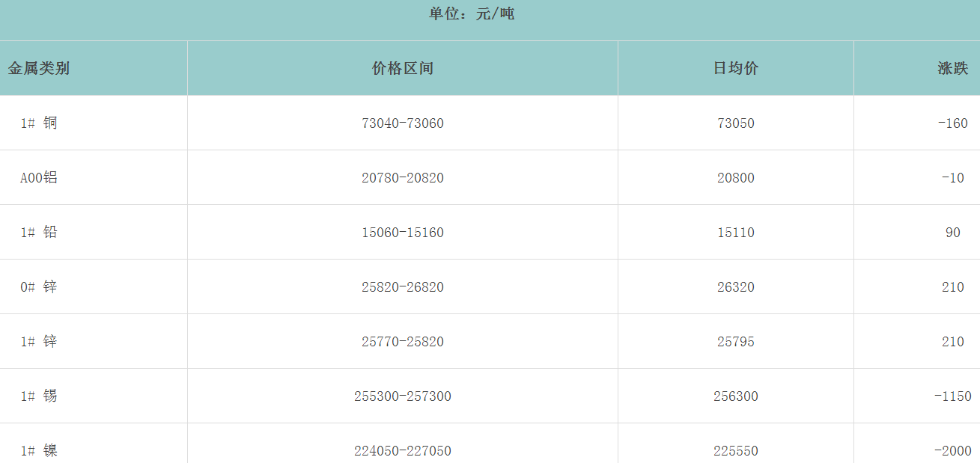Click copper price range 73040-73060
The height and width of the screenshot is (463, 980).
403,123
